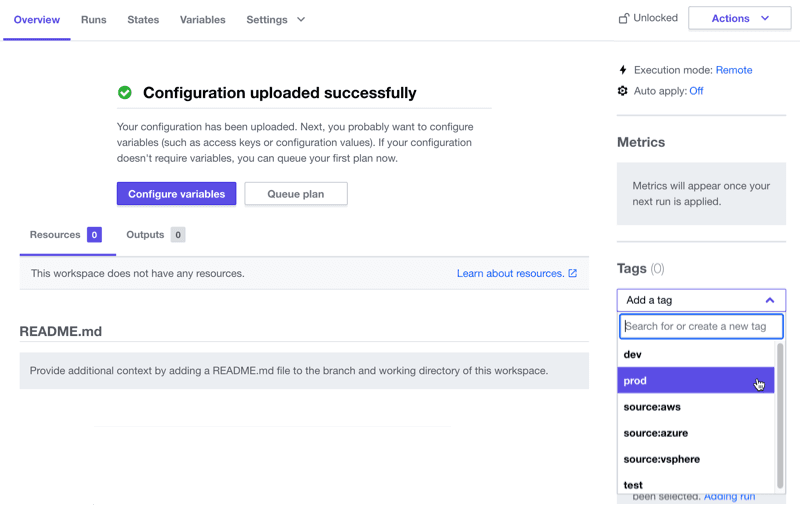Change Execution mode via Remote link
Image resolution: width=800 pixels, height=518 pixels.
tap(734, 70)
